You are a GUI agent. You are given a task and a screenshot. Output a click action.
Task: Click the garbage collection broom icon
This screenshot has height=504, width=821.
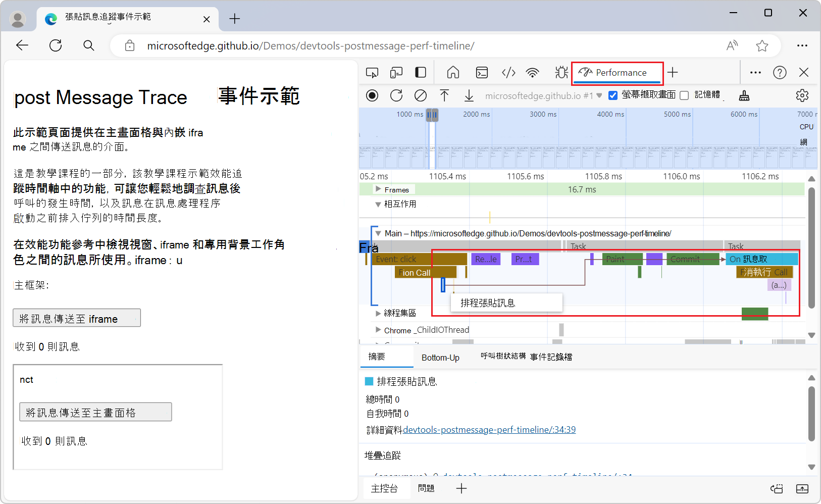744,95
